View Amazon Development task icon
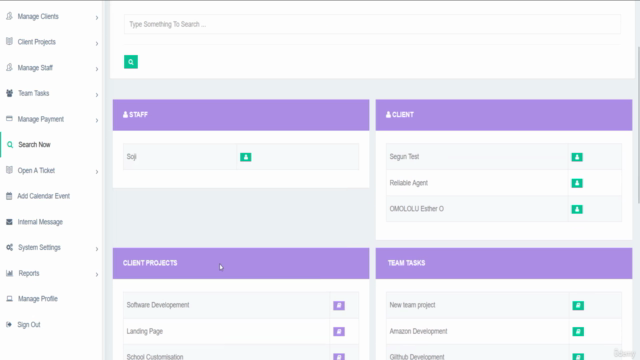 pos(578,331)
